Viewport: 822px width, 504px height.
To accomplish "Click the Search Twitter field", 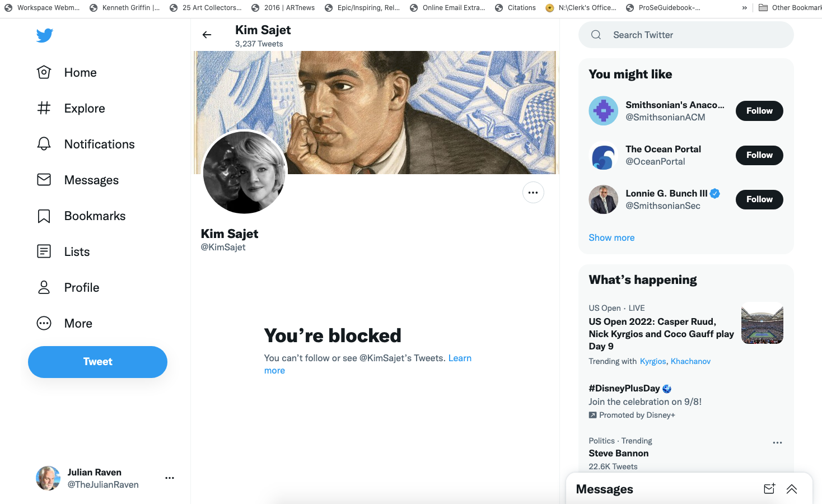I will (686, 35).
